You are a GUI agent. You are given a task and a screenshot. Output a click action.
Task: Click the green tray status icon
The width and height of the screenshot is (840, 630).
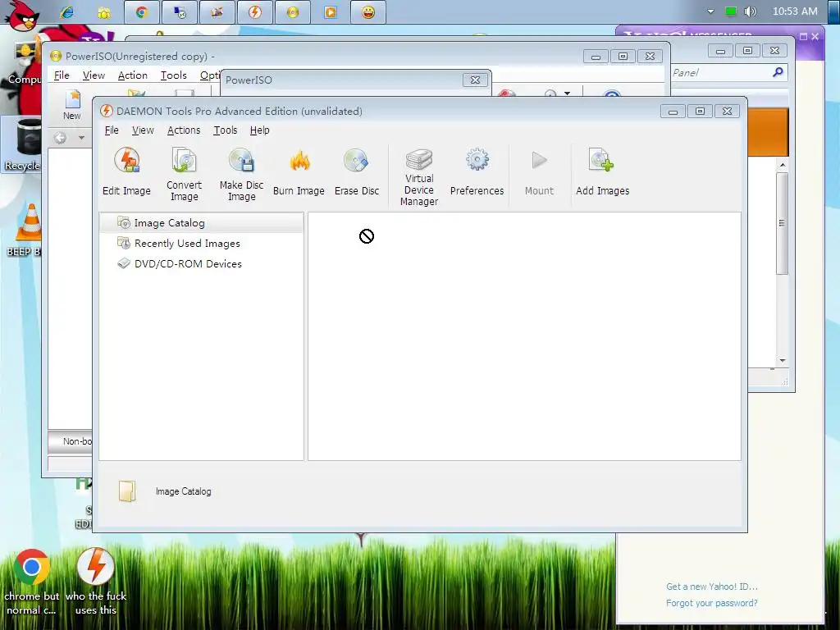tap(730, 11)
